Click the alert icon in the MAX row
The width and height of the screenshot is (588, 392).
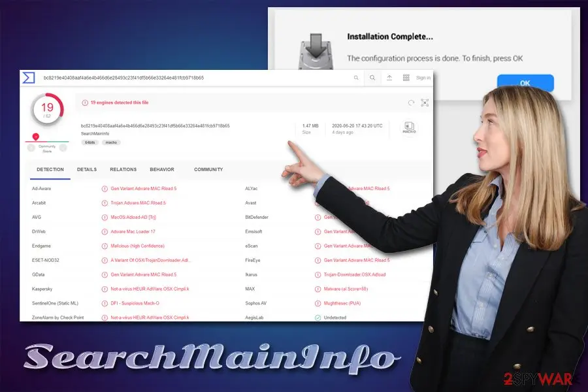pyautogui.click(x=318, y=289)
